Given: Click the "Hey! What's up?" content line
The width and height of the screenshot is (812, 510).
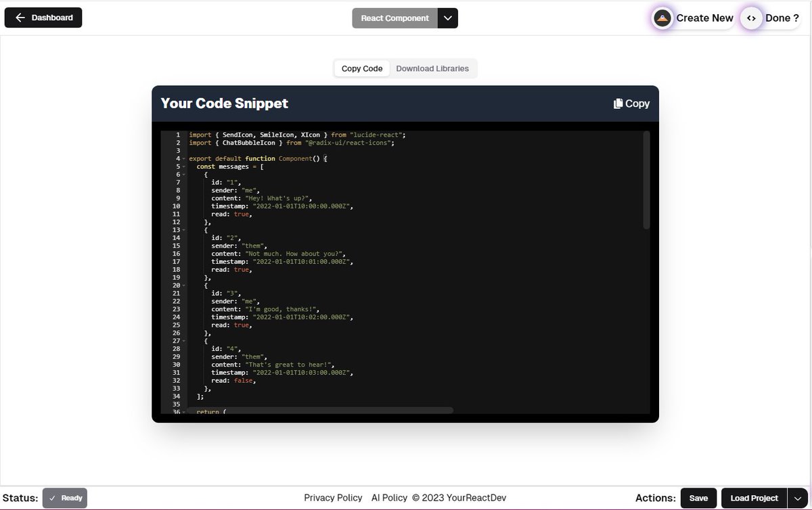Looking at the screenshot, I should [261, 198].
